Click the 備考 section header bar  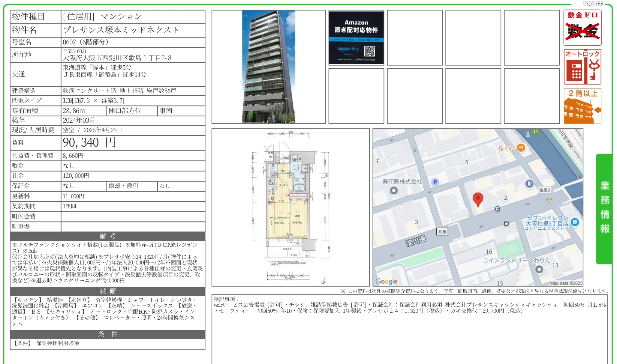tap(107, 236)
